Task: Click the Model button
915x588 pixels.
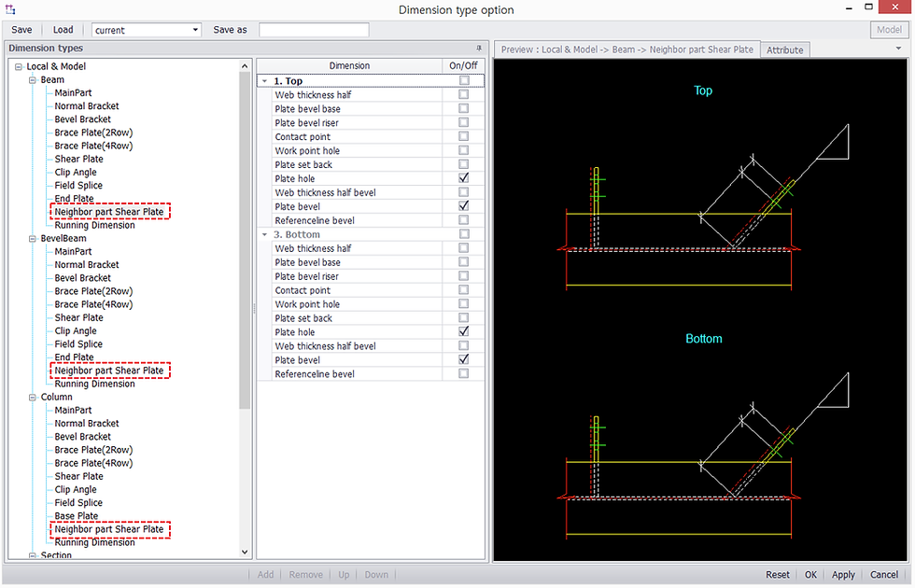Action: [889, 30]
